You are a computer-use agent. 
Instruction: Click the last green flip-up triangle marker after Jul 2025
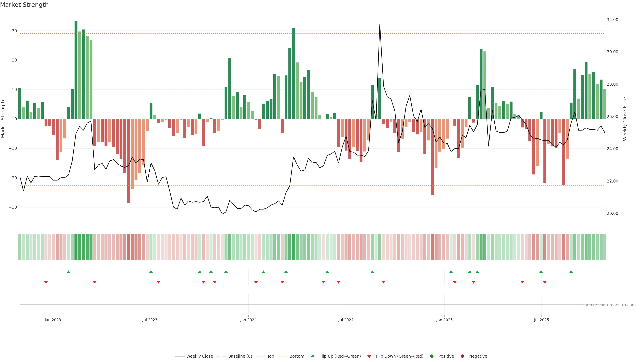(571, 272)
